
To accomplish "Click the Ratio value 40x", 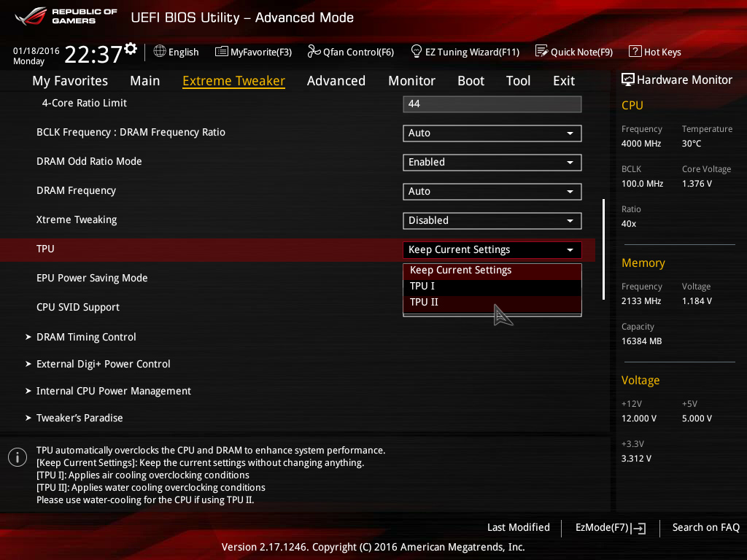I will (x=629, y=224).
